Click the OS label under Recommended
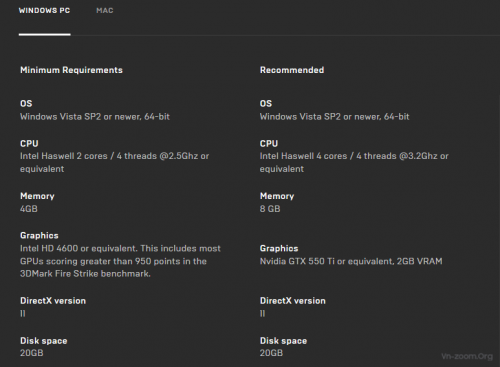The width and height of the screenshot is (500, 367). pyautogui.click(x=266, y=104)
